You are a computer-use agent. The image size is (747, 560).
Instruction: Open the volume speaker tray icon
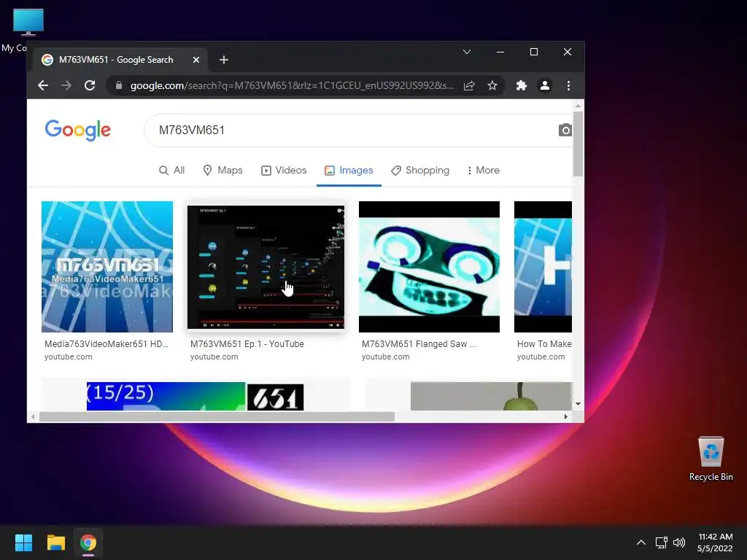coord(679,542)
